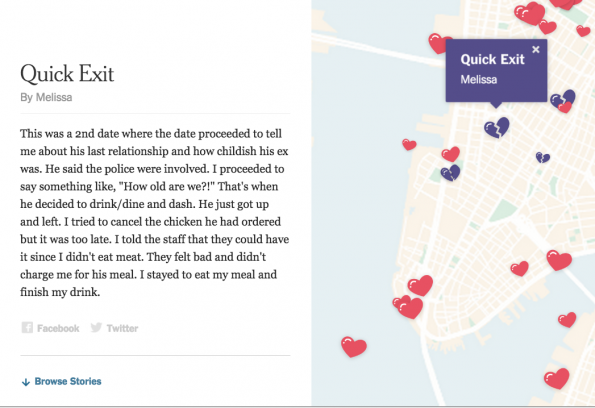Select the broken heart below Quick Exit popup
Viewport: 595px width, 408px height.
coord(496,128)
